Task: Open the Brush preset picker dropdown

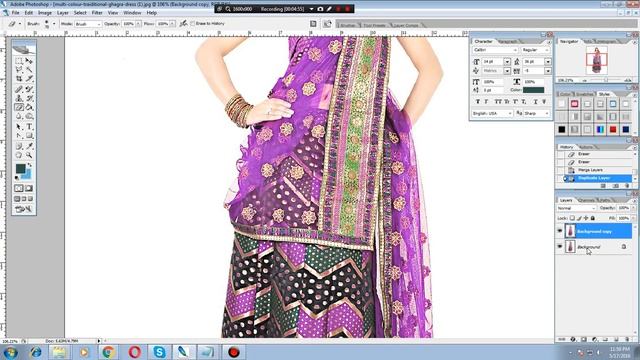Action: [54, 24]
